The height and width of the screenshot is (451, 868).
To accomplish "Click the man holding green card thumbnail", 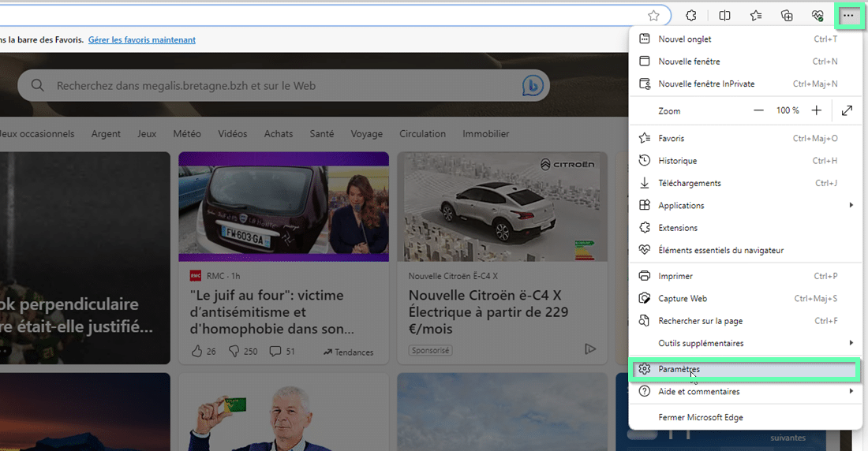I will (283, 412).
